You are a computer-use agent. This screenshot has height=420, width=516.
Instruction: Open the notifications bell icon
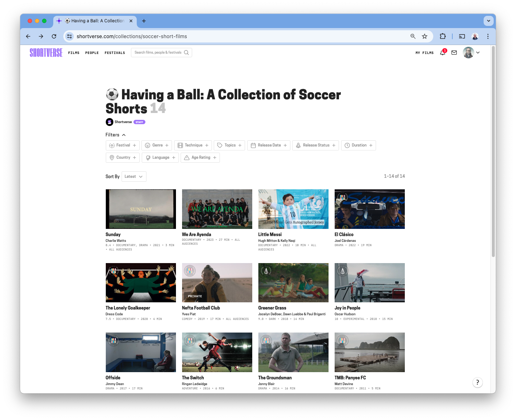coord(443,53)
